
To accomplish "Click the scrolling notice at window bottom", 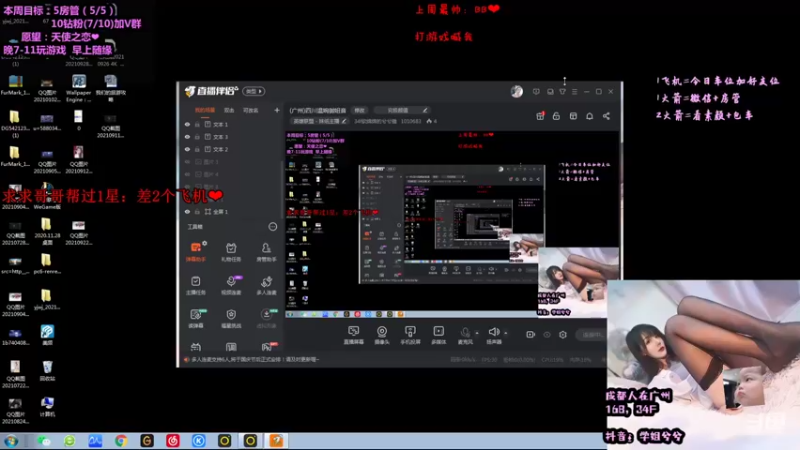I will click(255, 360).
